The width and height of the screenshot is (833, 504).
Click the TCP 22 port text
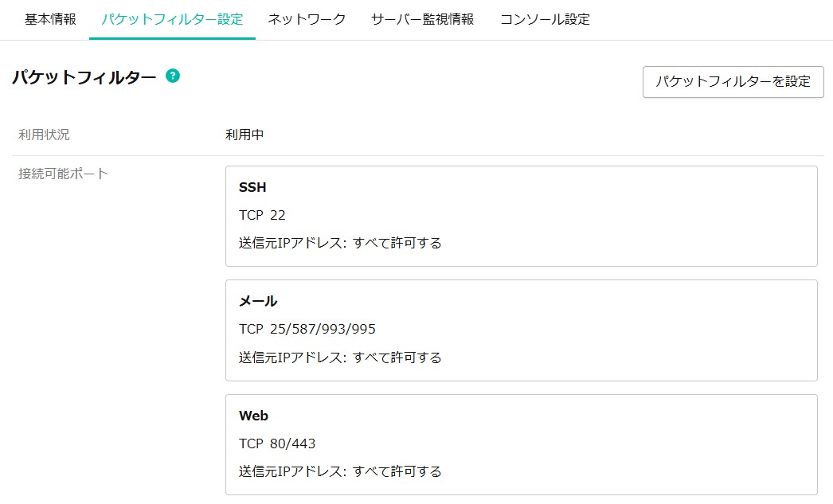[x=262, y=215]
